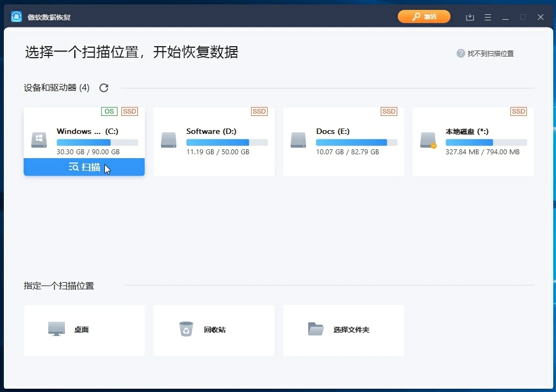Click the 扫描 button on Windows (C:)
556x392 pixels.
[84, 167]
